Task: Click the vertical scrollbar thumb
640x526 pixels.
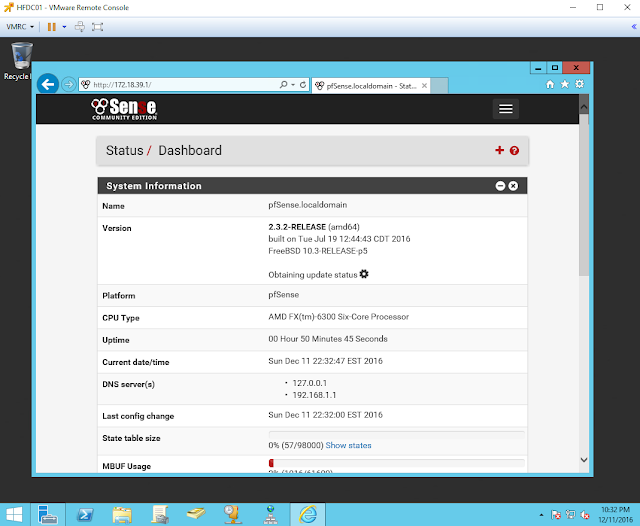Action: [x=584, y=195]
